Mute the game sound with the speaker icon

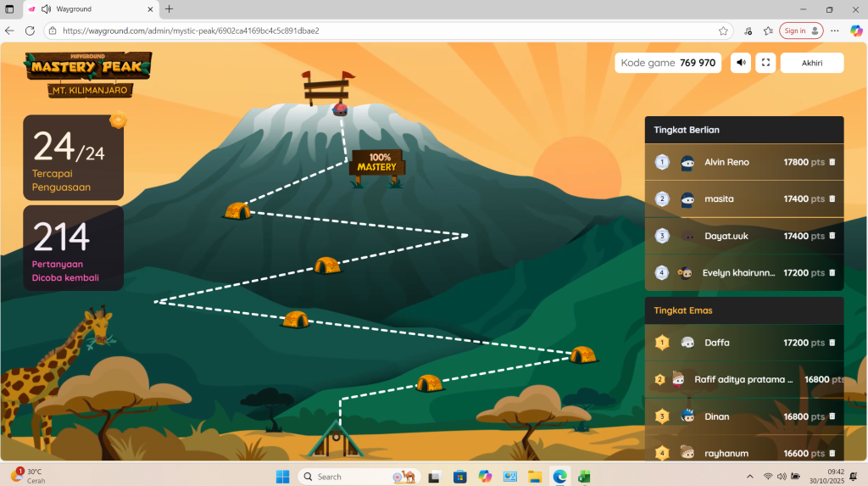(741, 63)
